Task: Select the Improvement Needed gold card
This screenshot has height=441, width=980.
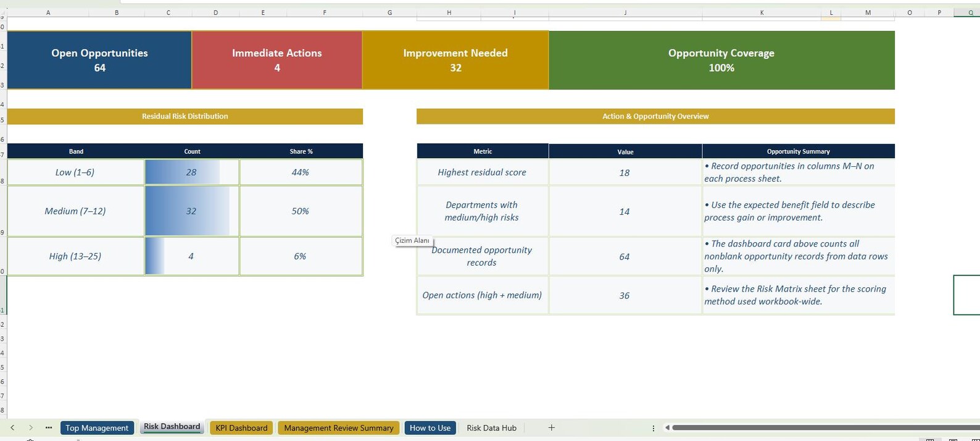Action: click(x=455, y=60)
